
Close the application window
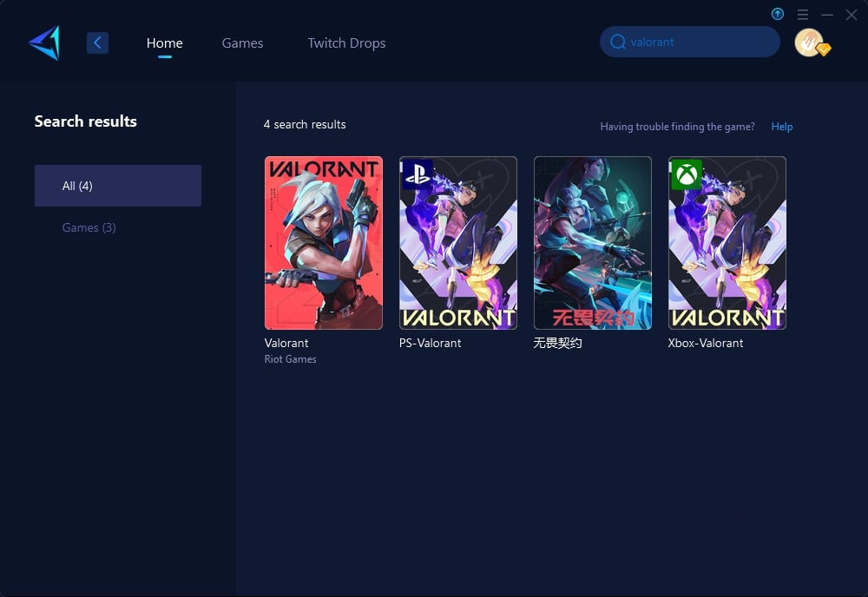(x=852, y=15)
